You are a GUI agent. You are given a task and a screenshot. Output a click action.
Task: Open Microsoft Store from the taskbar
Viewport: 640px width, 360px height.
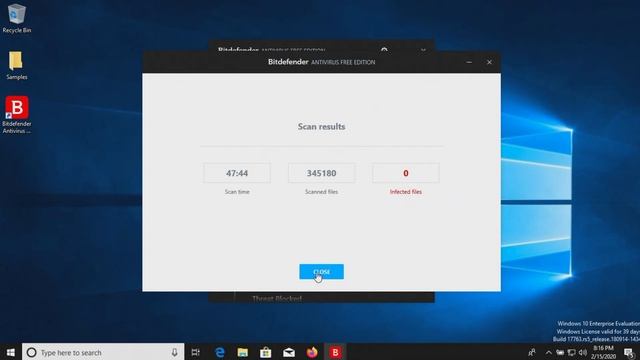pyautogui.click(x=266, y=352)
